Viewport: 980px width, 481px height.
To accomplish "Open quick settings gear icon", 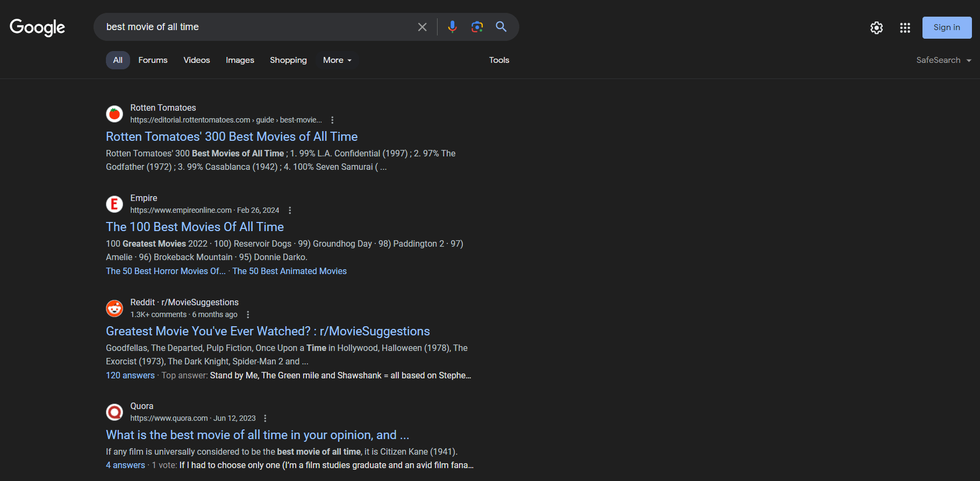I will click(x=877, y=28).
